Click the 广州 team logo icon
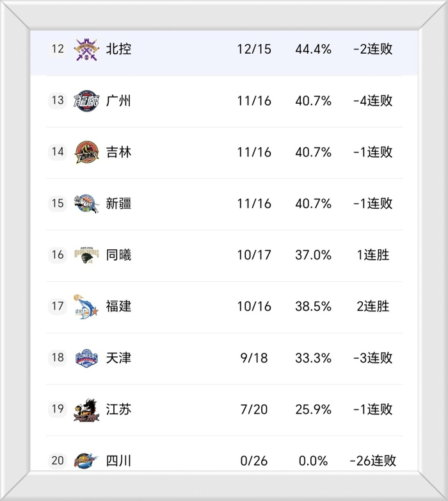Viewport: 448px width, 501px height. (86, 101)
